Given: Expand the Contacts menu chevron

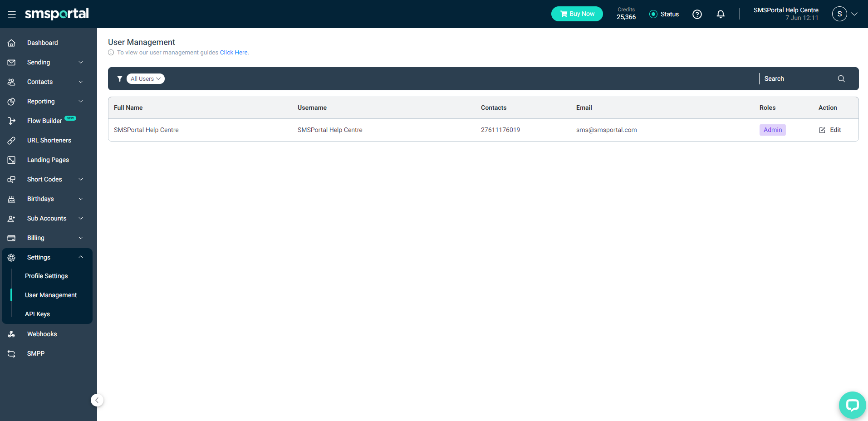Looking at the screenshot, I should point(81,82).
